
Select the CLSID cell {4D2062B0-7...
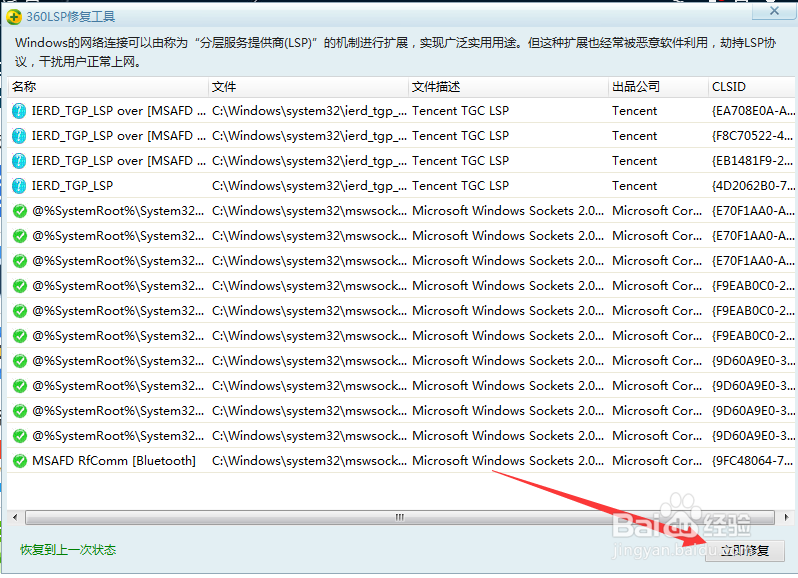753,185
